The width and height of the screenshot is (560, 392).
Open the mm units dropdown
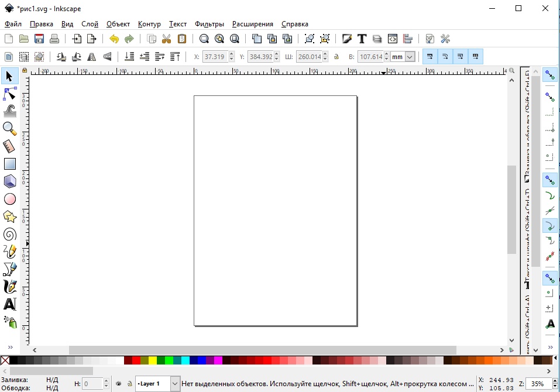(410, 56)
